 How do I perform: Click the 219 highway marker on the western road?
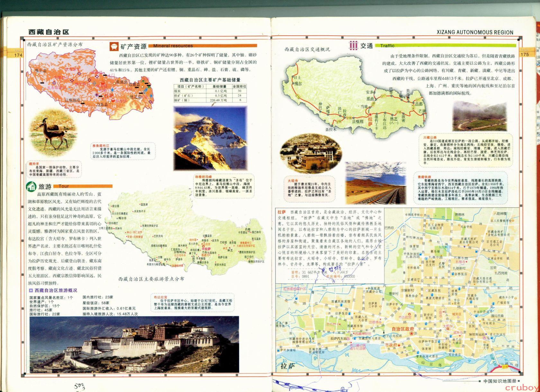click(x=298, y=96)
